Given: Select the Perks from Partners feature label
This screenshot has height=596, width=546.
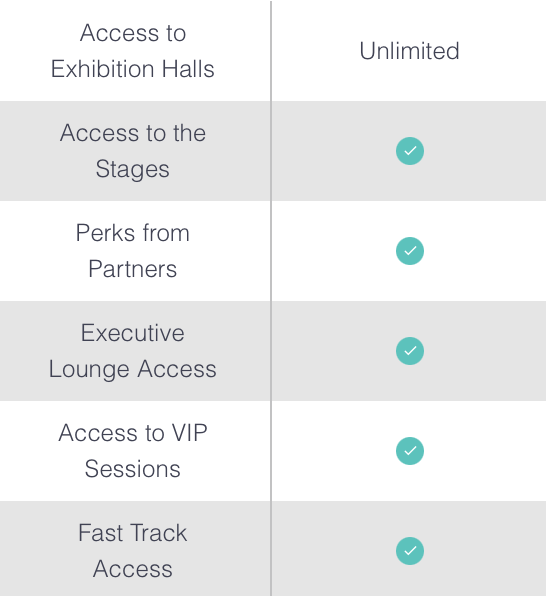Looking at the screenshot, I should (133, 251).
